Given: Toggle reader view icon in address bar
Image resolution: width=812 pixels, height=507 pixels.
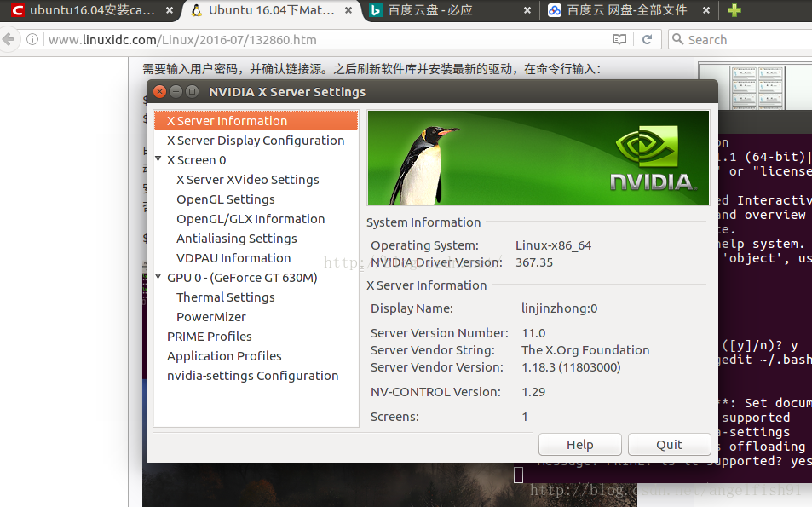Looking at the screenshot, I should pyautogui.click(x=619, y=39).
